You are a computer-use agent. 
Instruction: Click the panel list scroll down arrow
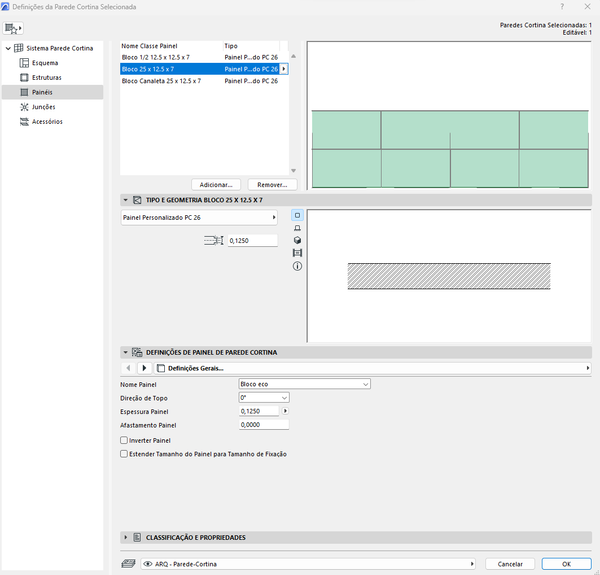293,171
